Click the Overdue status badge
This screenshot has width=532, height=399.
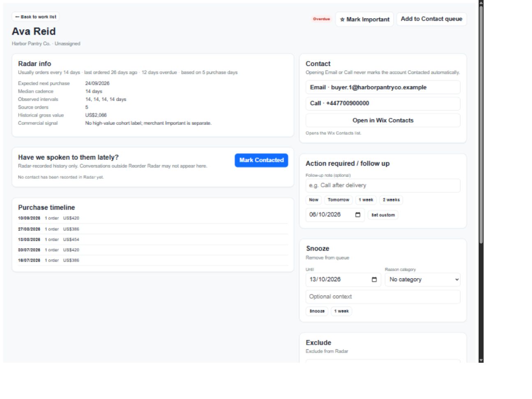[x=321, y=19]
